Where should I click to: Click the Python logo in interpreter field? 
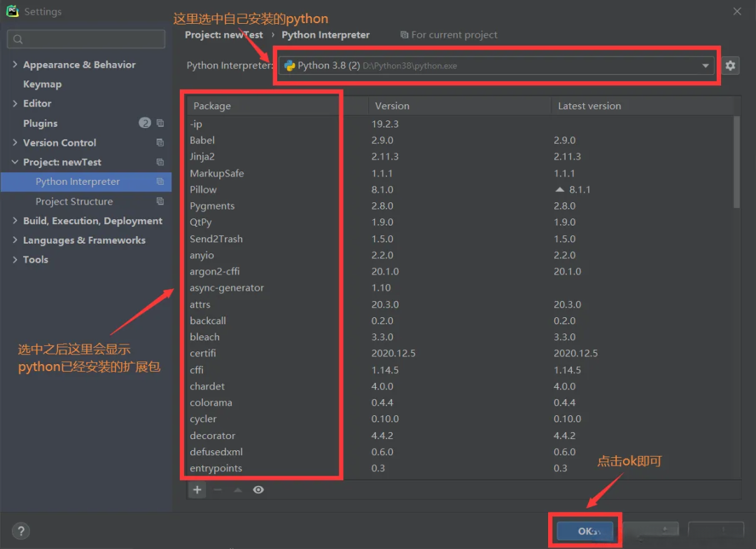pyautogui.click(x=289, y=66)
